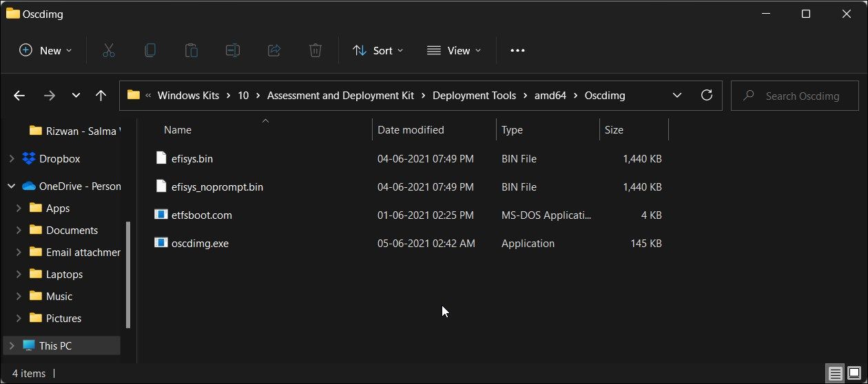Expand the Documents folder node
Screen dimensions: 868x384
click(x=19, y=230)
